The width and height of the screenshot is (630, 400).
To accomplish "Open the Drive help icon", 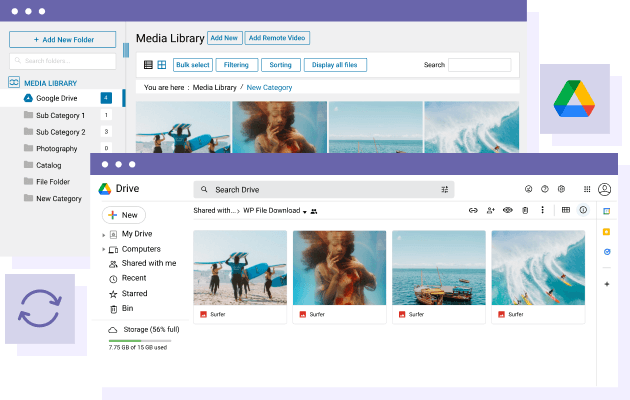I will pos(544,189).
